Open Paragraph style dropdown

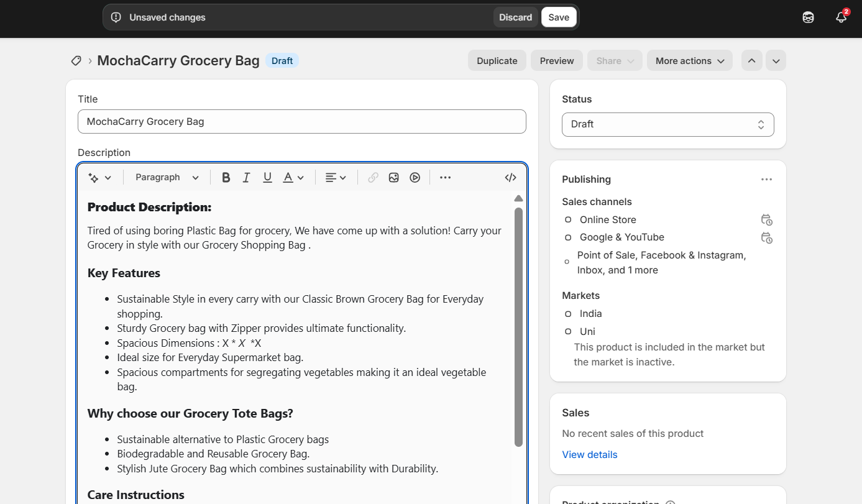tap(167, 177)
